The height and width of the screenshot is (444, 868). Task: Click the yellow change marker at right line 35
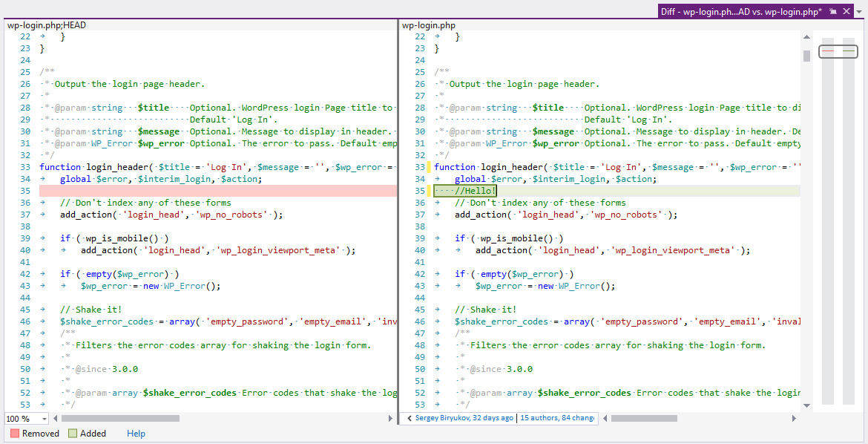[x=429, y=191]
